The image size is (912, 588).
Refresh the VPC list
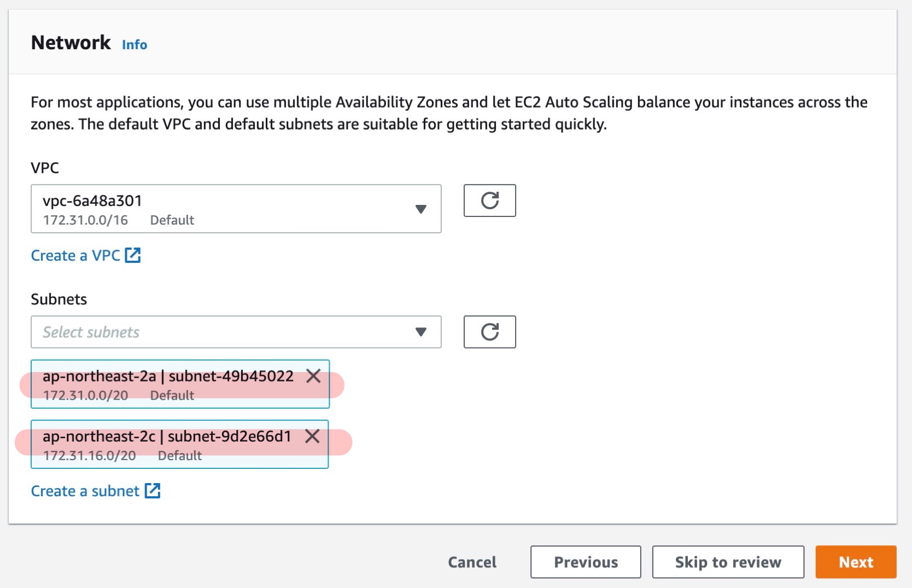(489, 201)
